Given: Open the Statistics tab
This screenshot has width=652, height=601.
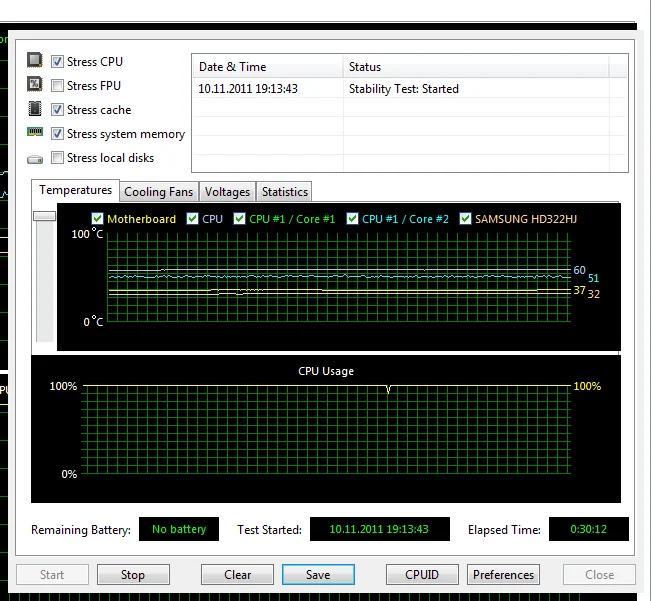Looking at the screenshot, I should 284,192.
